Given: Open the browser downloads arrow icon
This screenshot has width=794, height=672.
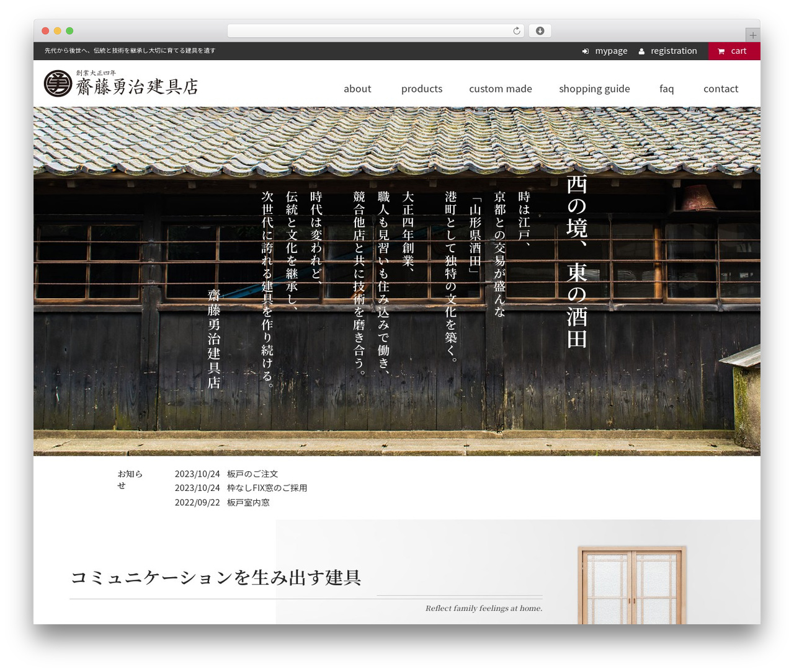Looking at the screenshot, I should (x=540, y=31).
